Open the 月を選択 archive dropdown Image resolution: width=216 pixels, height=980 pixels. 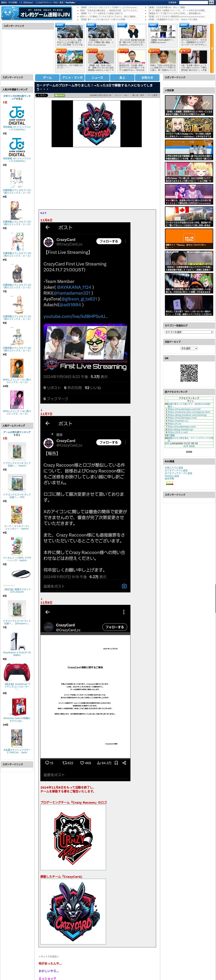pyautogui.click(x=189, y=349)
